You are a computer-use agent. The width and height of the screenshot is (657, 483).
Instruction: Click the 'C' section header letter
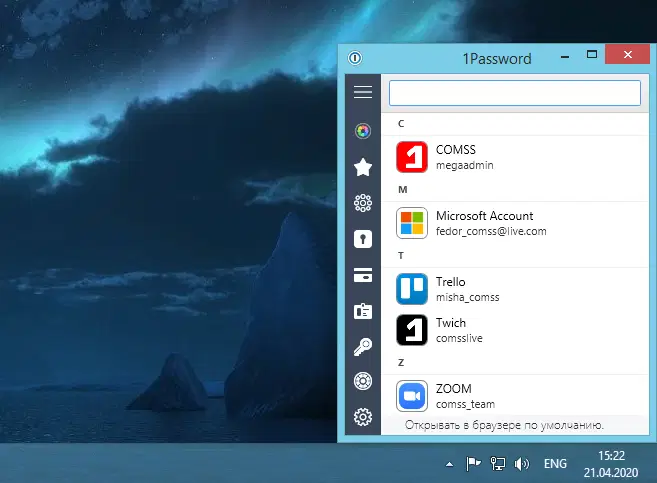click(x=401, y=124)
